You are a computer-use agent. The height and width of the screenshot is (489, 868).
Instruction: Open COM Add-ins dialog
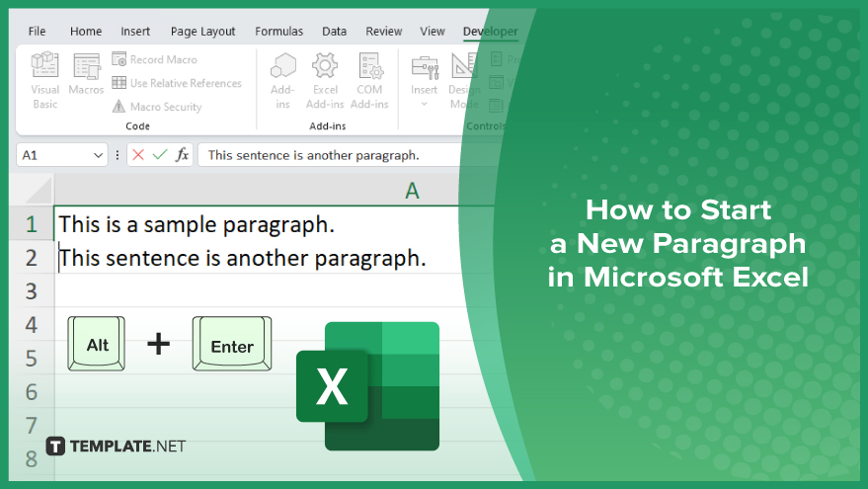369,81
